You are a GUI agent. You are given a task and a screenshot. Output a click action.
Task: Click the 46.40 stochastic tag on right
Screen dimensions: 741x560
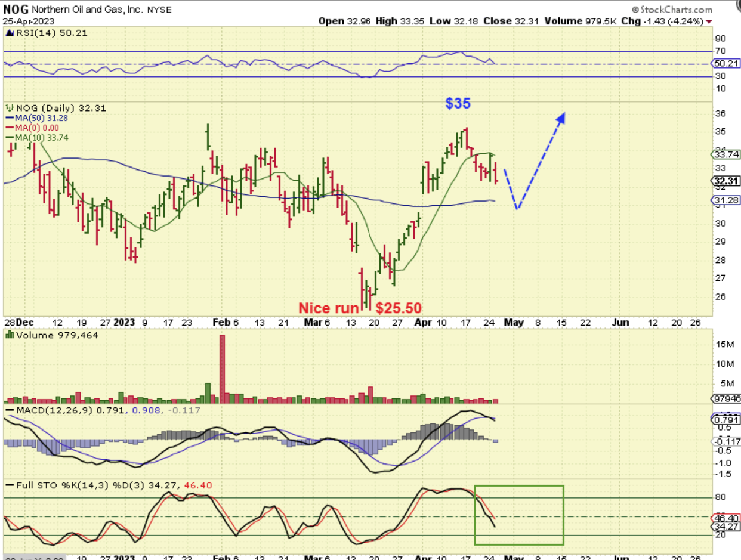[725, 518]
